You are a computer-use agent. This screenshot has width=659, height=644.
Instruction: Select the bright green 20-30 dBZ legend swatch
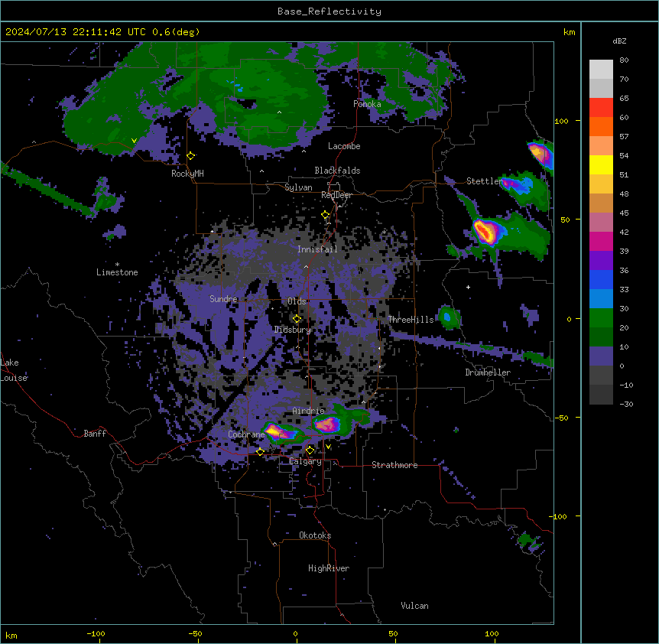[601, 318]
